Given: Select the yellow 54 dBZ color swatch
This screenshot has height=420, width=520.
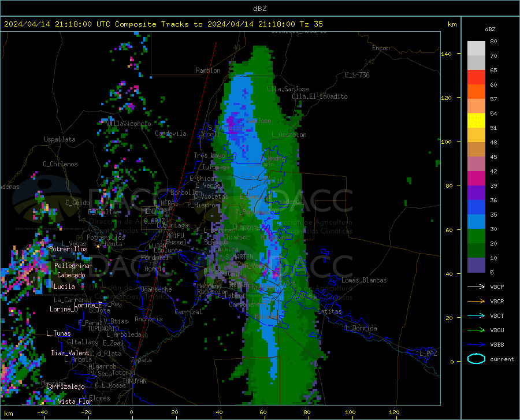Looking at the screenshot, I should (x=476, y=121).
